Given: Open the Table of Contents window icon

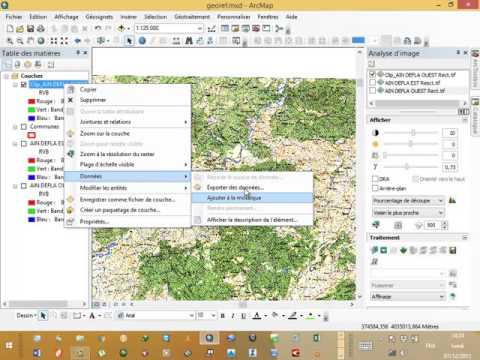Looking at the screenshot, I should (x=225, y=29).
